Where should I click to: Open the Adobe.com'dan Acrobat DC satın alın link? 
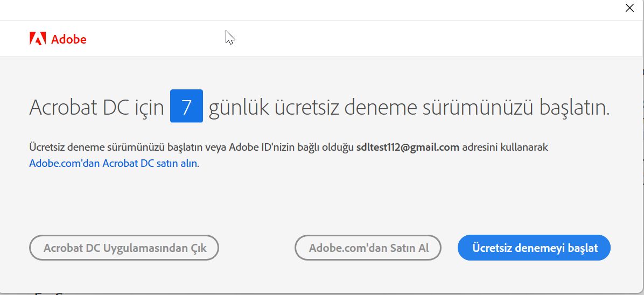(114, 163)
